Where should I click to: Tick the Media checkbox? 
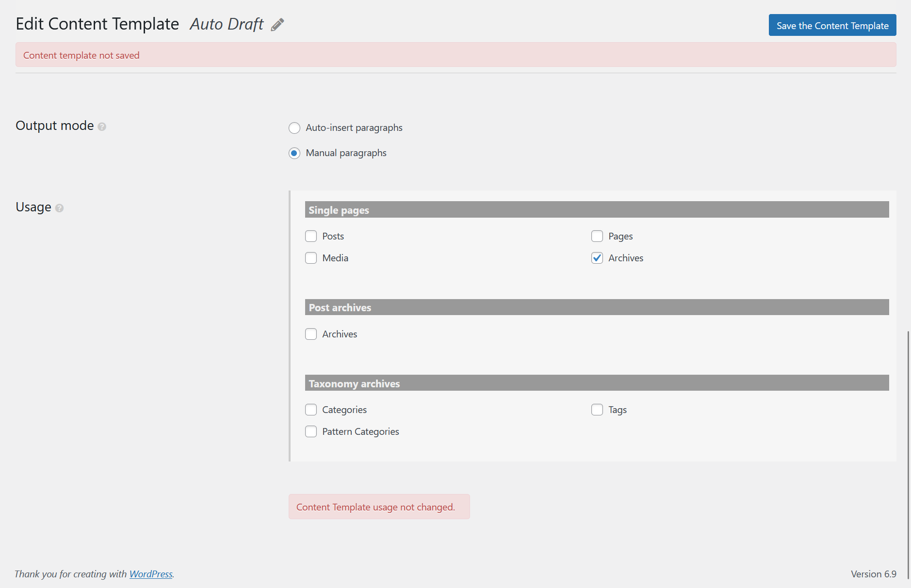pyautogui.click(x=311, y=258)
